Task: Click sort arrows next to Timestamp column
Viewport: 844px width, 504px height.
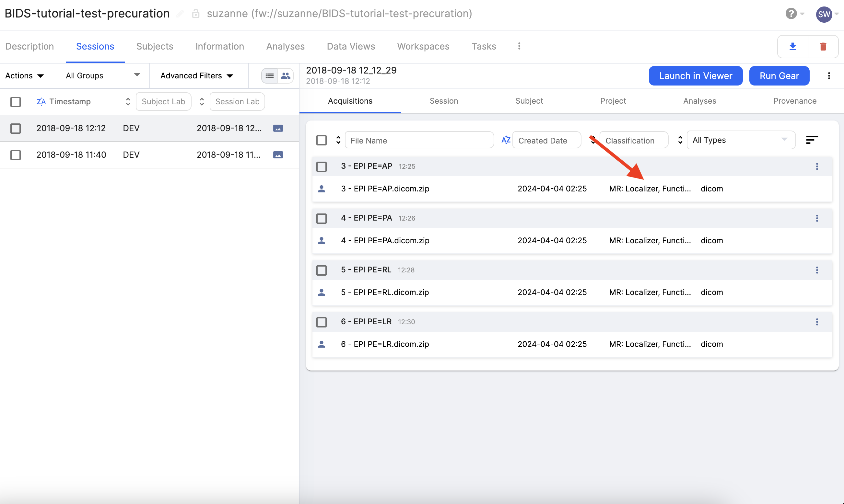Action: [128, 102]
